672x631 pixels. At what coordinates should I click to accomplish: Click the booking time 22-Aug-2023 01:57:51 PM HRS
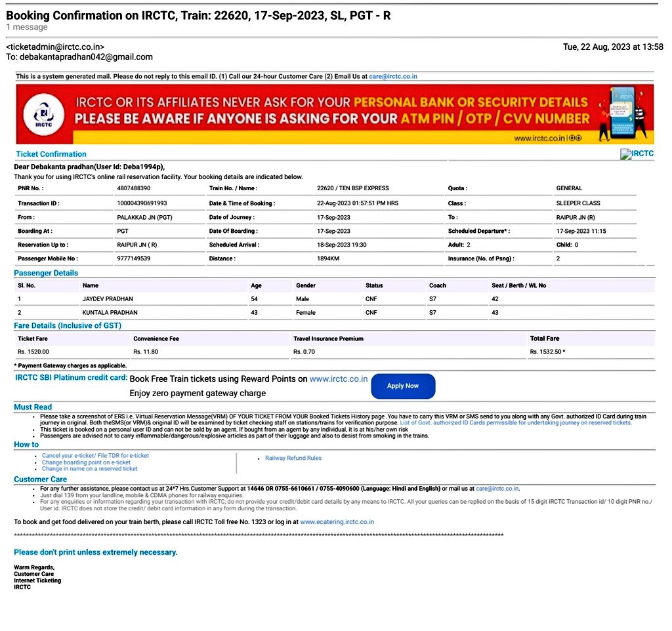click(x=358, y=203)
